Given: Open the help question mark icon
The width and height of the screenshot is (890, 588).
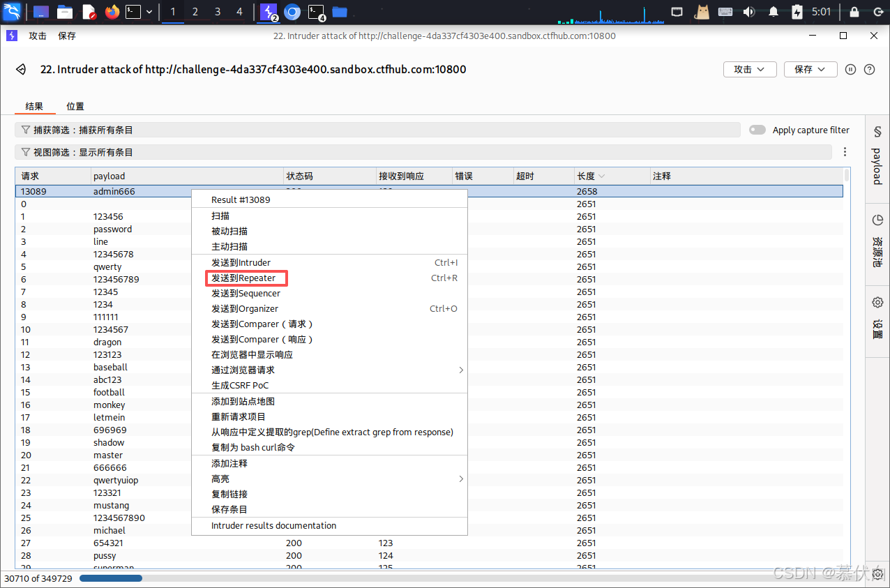Looking at the screenshot, I should 869,69.
